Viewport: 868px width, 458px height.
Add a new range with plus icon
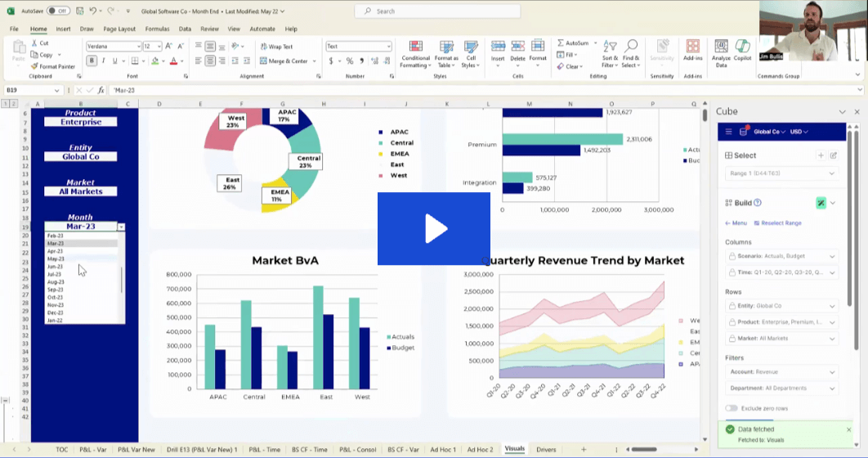(821, 155)
